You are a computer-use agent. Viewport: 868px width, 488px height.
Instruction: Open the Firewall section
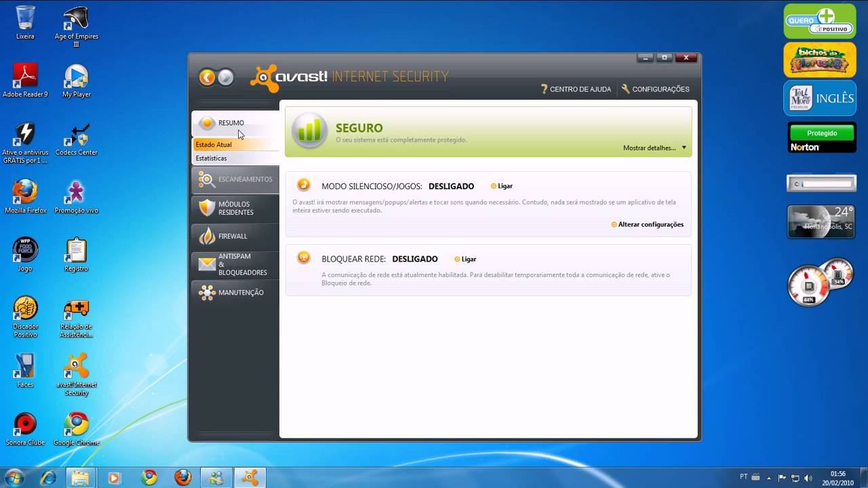[235, 236]
